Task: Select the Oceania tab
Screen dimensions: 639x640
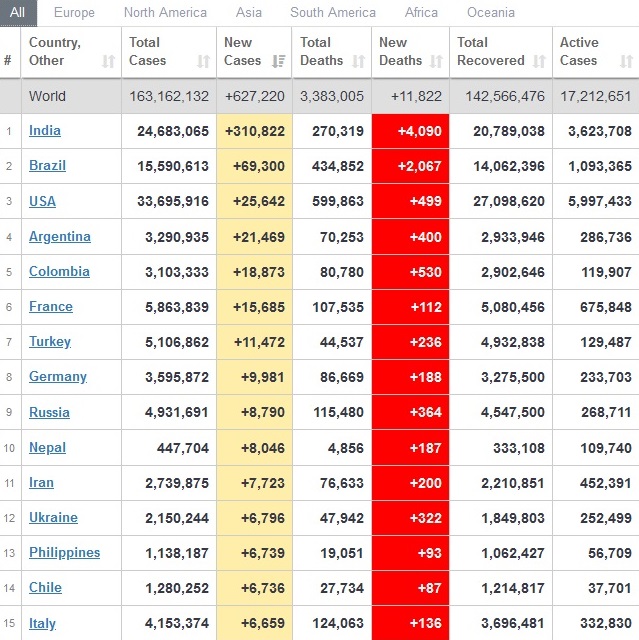Action: [491, 13]
